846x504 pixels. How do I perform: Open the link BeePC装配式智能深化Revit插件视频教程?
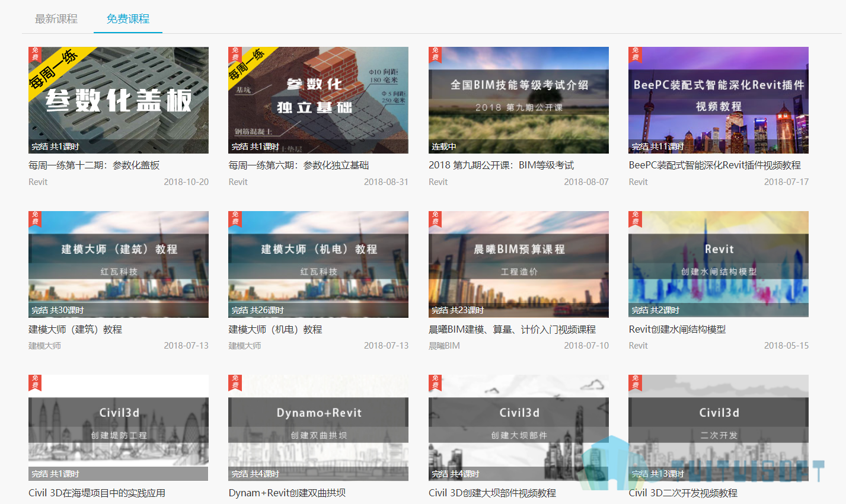tap(715, 165)
